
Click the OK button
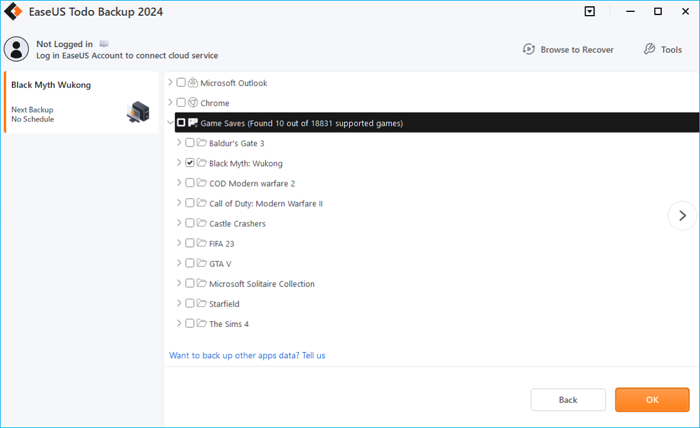pos(652,399)
